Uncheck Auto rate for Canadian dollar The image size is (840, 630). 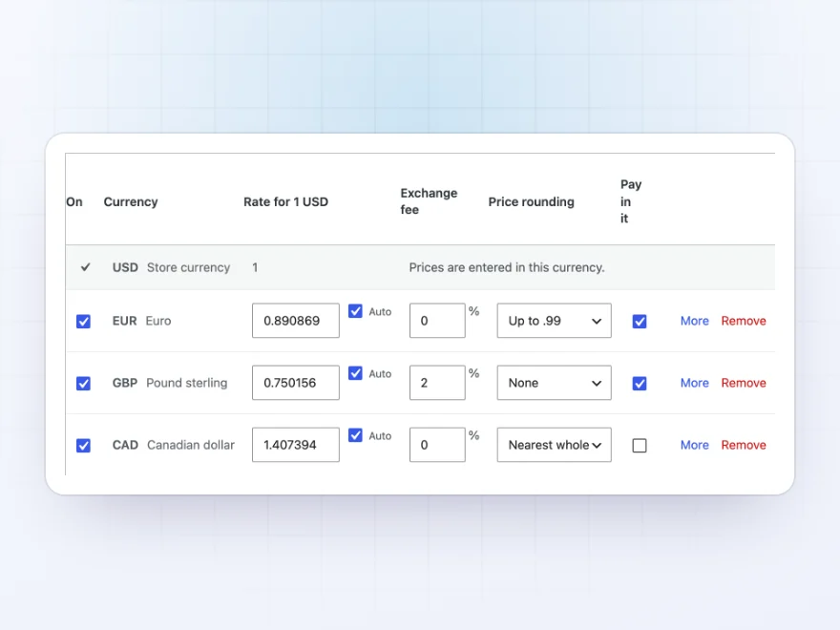(355, 435)
